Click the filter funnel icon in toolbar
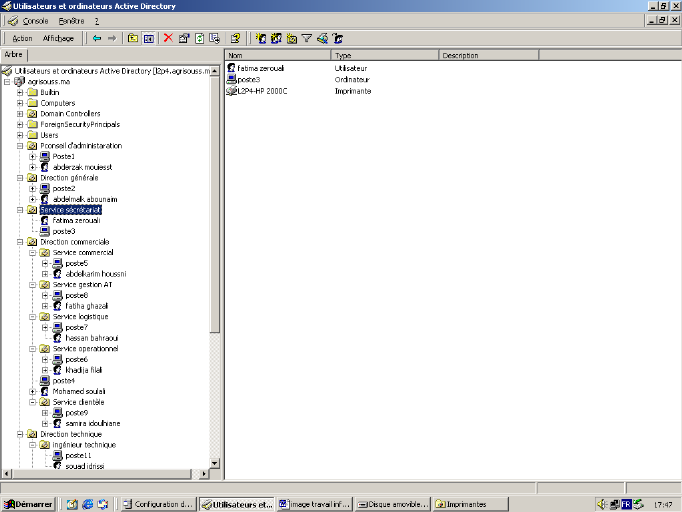682x512 pixels. [307, 38]
